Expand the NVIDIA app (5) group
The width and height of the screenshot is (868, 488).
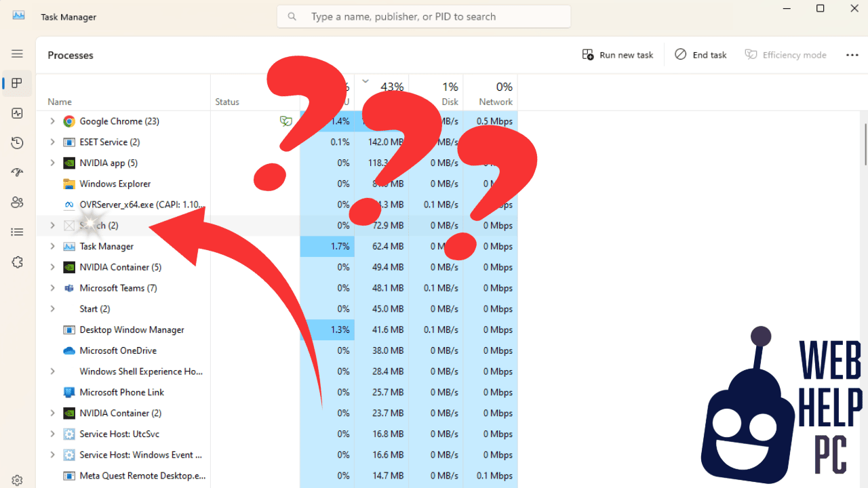coord(52,163)
